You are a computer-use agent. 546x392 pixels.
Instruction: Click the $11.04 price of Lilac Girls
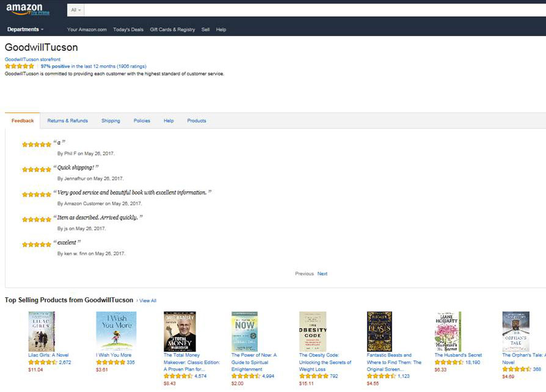(x=35, y=370)
